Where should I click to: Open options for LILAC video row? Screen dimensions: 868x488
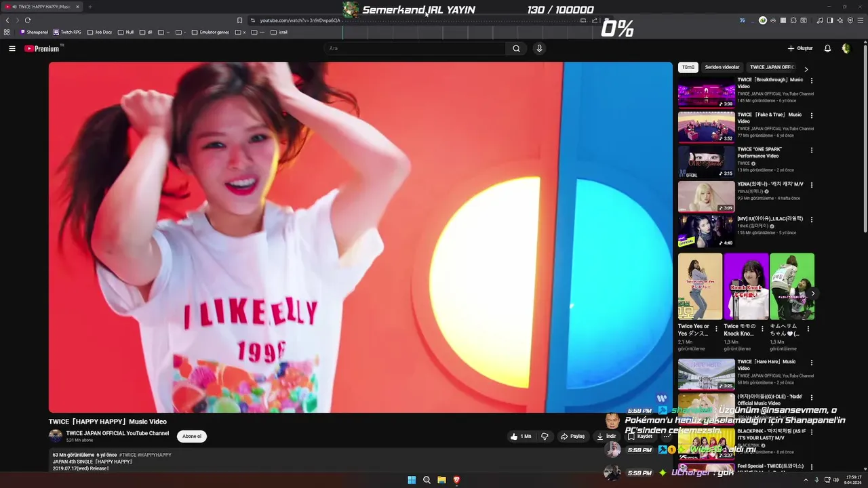tap(812, 220)
